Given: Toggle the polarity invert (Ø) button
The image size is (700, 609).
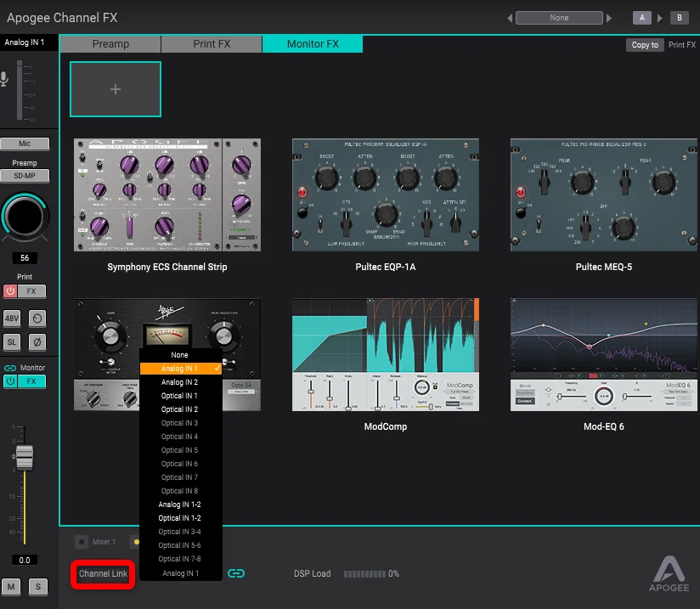Looking at the screenshot, I should (x=37, y=342).
